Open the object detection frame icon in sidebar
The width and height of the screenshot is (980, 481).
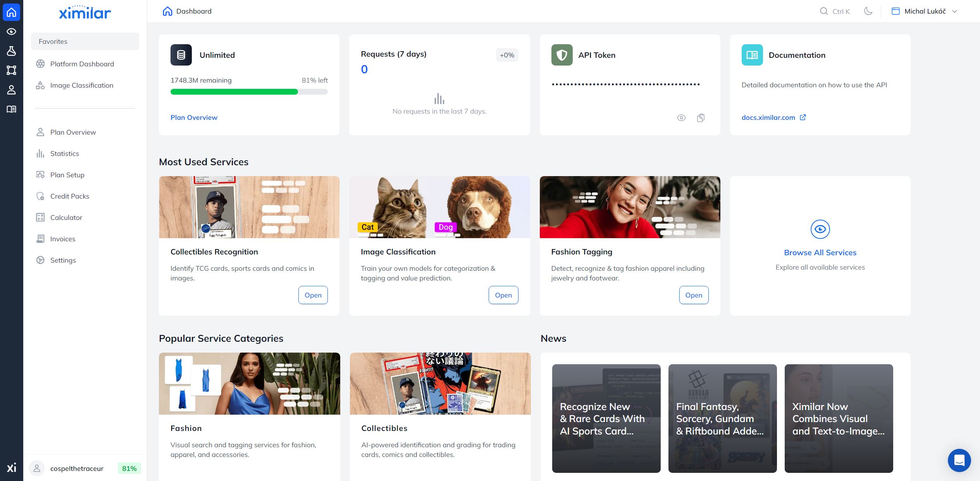click(11, 70)
